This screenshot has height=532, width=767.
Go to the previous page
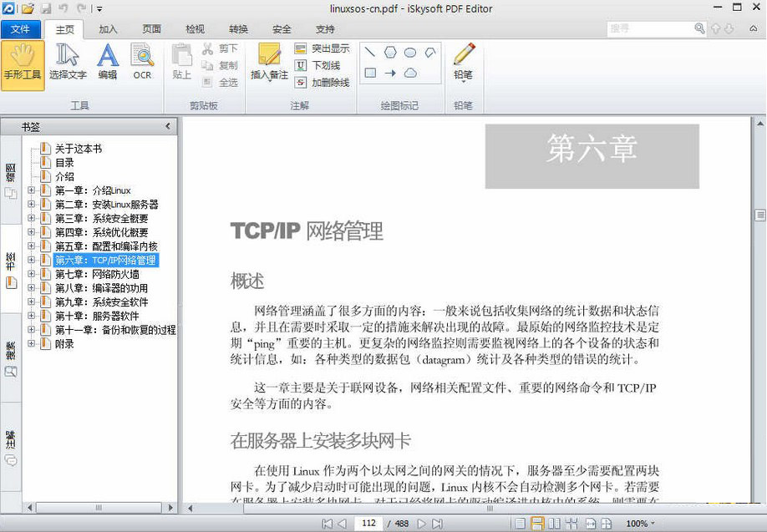coord(343,524)
